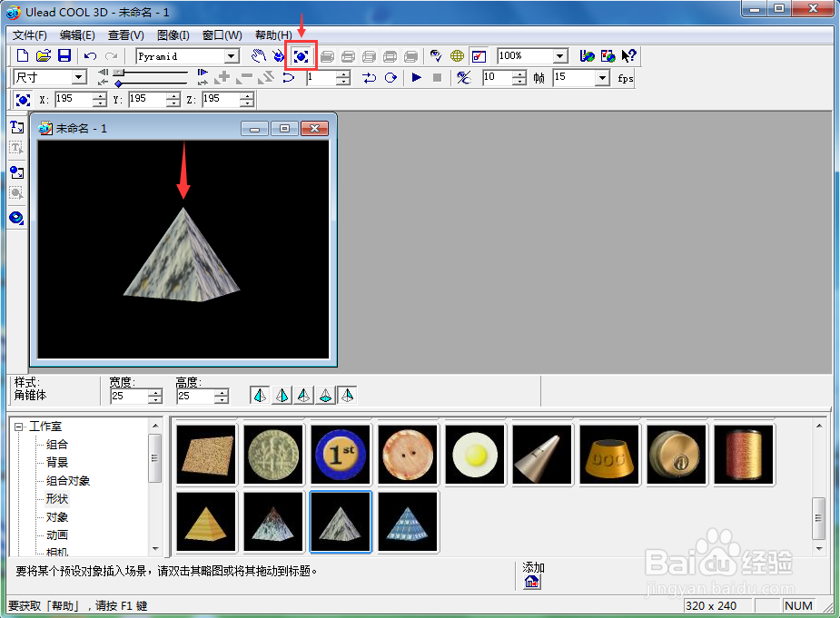
Task: Click the second web globe icon
Action: click(x=608, y=55)
